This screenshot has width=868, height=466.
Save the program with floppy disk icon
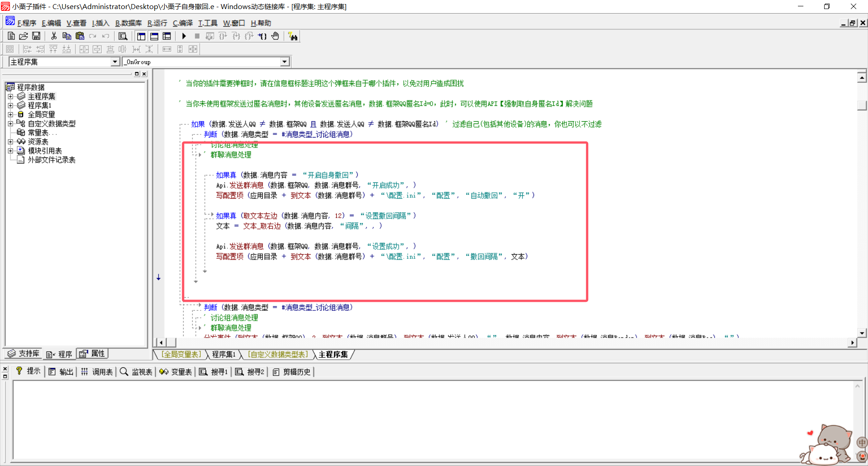tap(36, 36)
